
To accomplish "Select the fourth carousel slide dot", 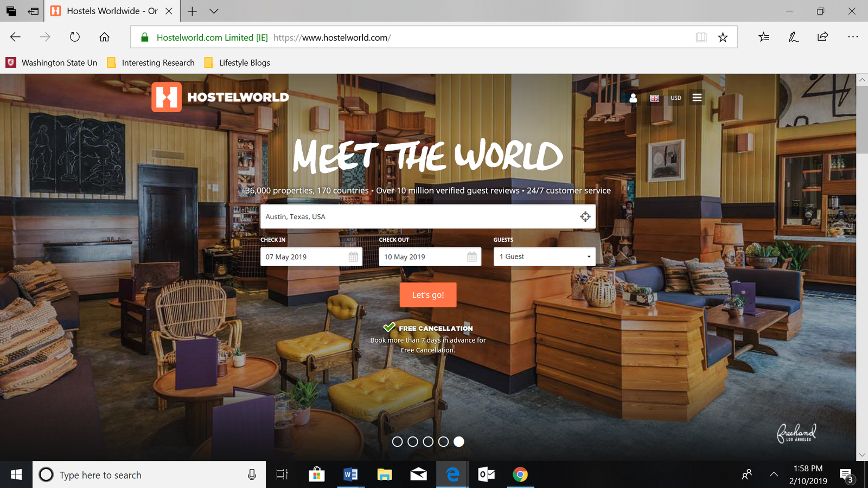I will click(444, 442).
